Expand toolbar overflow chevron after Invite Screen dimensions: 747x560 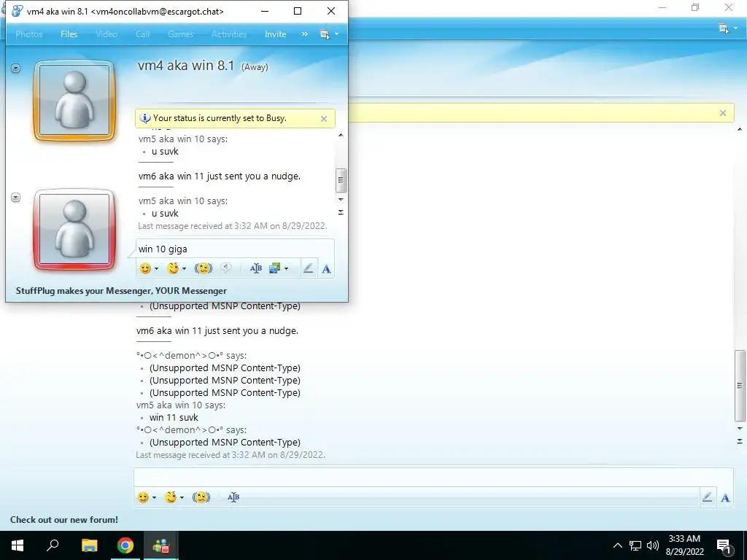point(304,34)
